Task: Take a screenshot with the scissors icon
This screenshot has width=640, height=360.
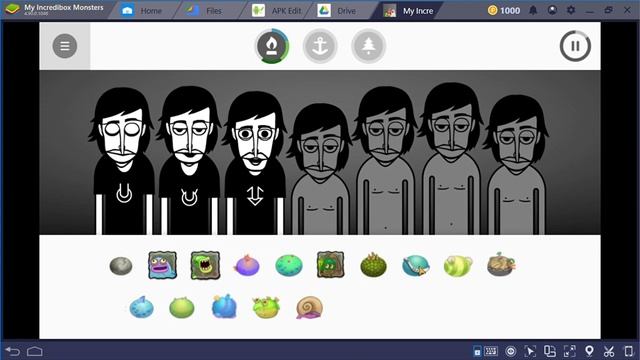Action: click(609, 351)
